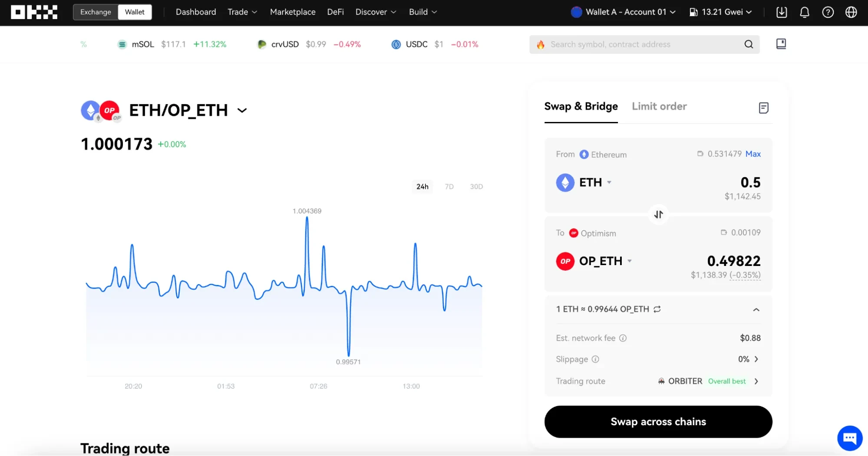The height and width of the screenshot is (456, 868).
Task: Click the mSOL $117.1 ticker
Action: (172, 44)
